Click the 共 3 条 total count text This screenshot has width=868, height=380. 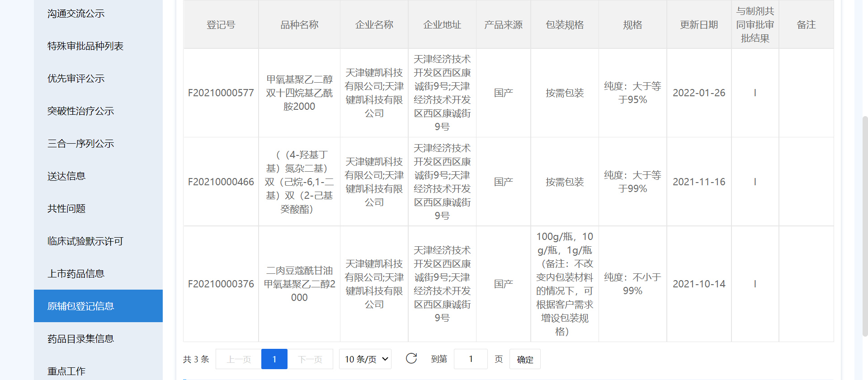click(196, 359)
